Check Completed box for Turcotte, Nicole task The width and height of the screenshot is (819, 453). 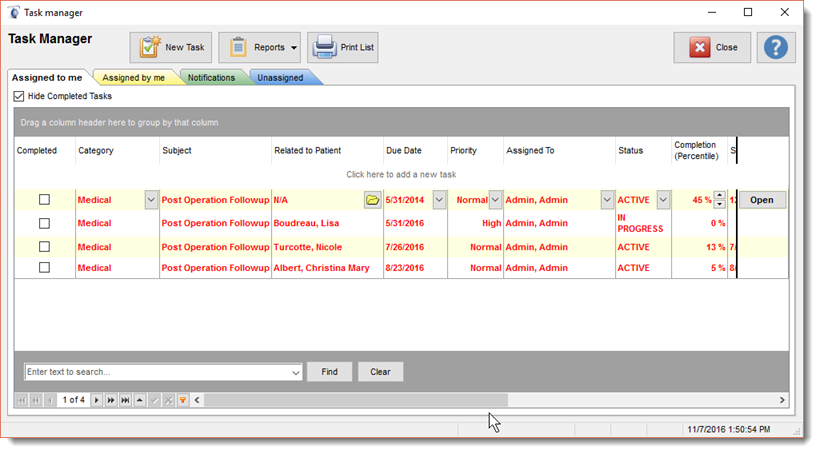[44, 246]
